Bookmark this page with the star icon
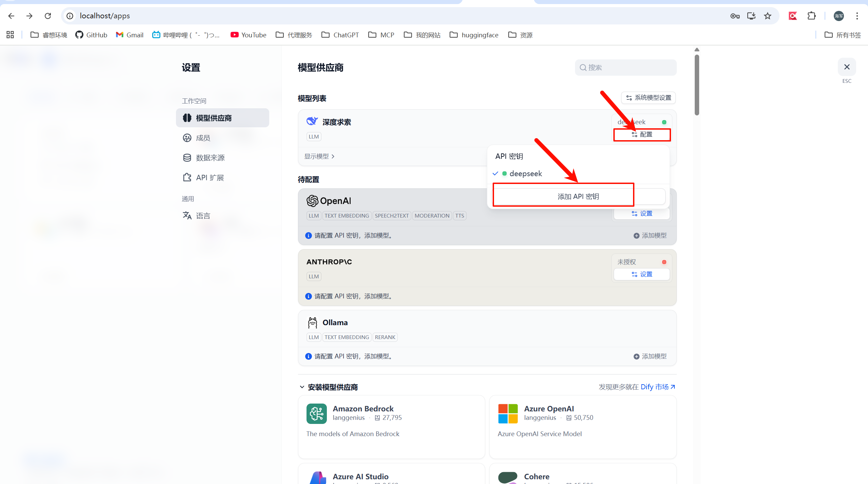The width and height of the screenshot is (868, 484). [768, 16]
